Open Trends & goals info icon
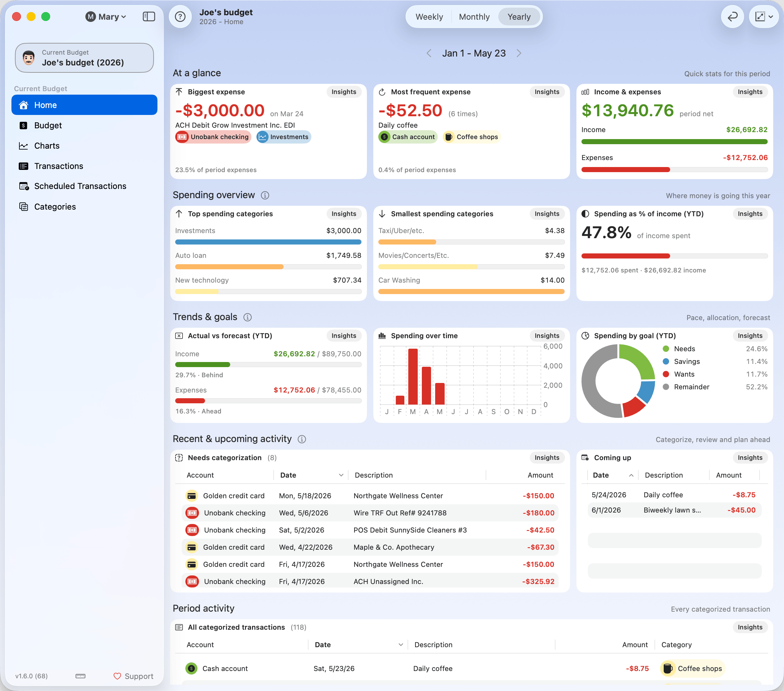Screen dimensions: 784x691 (x=248, y=317)
